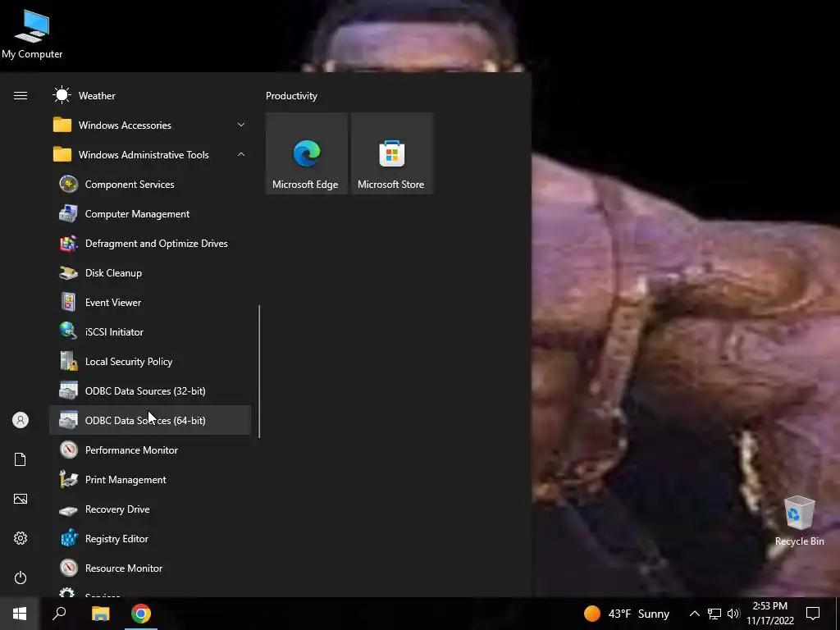The height and width of the screenshot is (630, 840).
Task: Open taskbar Search
Action: [59, 614]
